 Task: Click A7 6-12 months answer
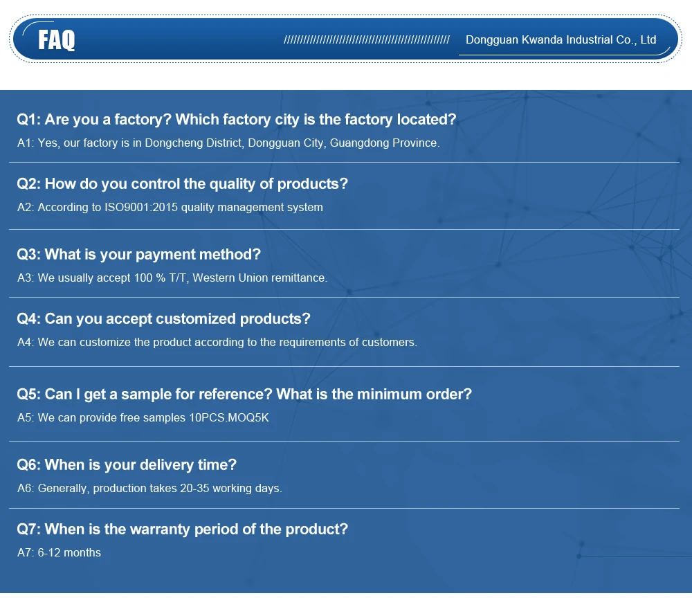click(59, 553)
